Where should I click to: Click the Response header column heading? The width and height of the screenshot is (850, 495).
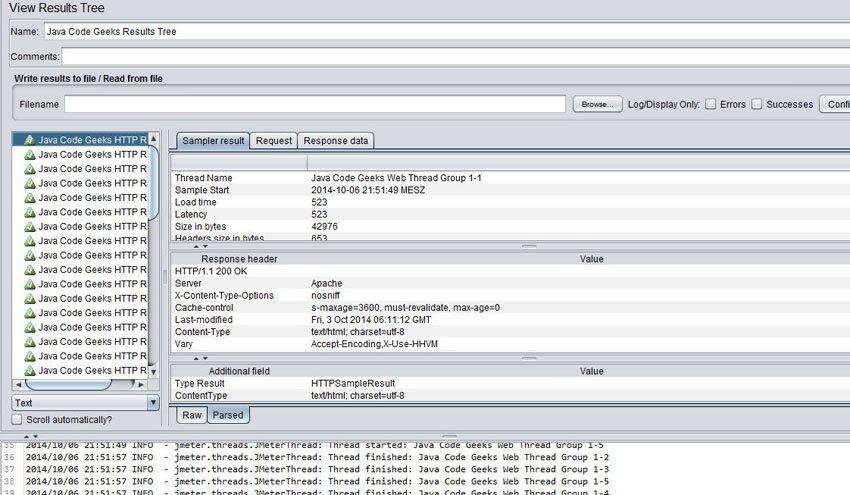[239, 259]
